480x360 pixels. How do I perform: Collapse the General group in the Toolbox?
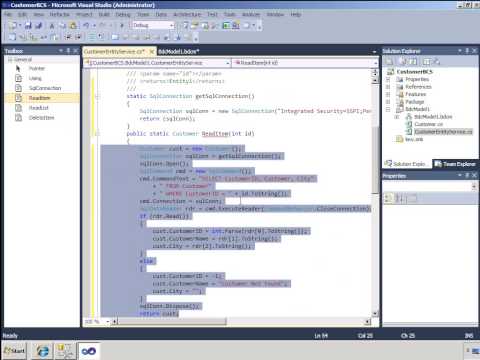[10, 60]
